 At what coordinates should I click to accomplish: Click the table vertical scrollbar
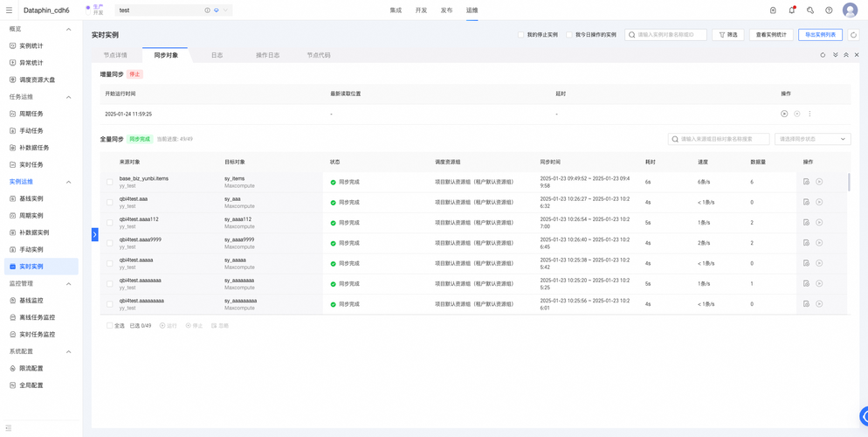tap(849, 182)
